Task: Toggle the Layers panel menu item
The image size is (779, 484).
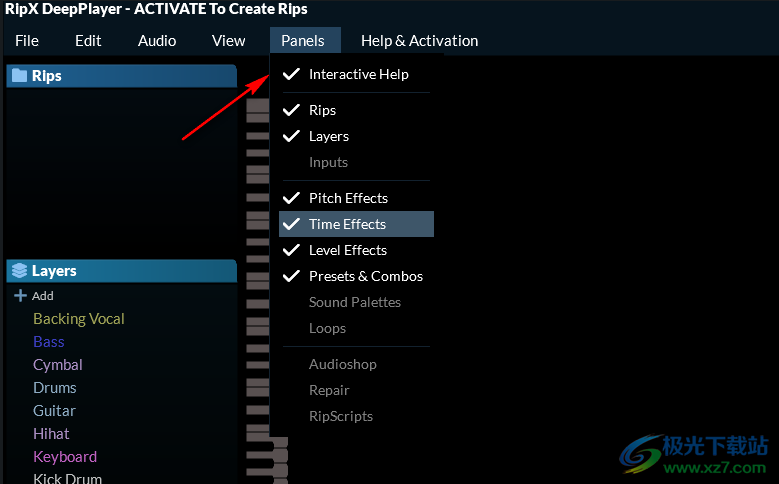Action: (328, 136)
